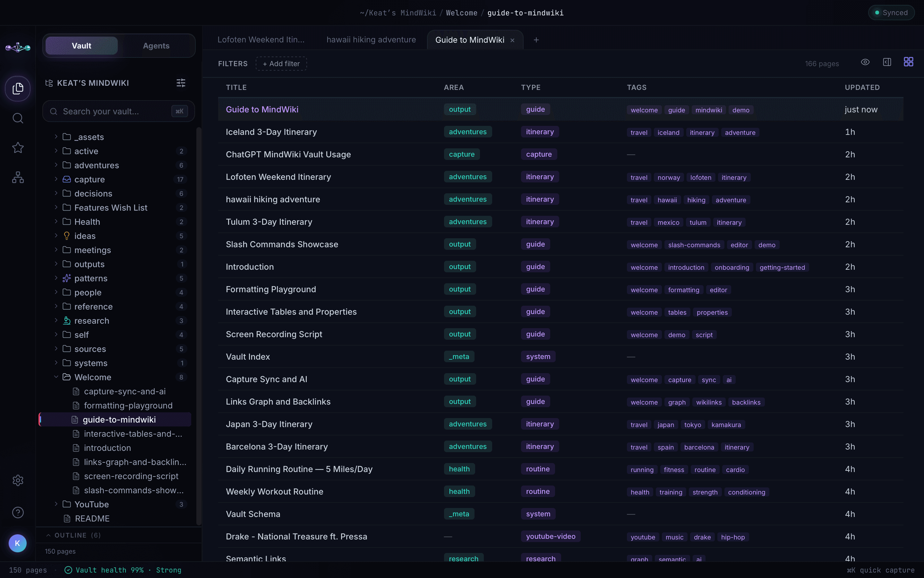Open vault filter options next to Keat's MindWiki
924x578 pixels.
pos(181,83)
